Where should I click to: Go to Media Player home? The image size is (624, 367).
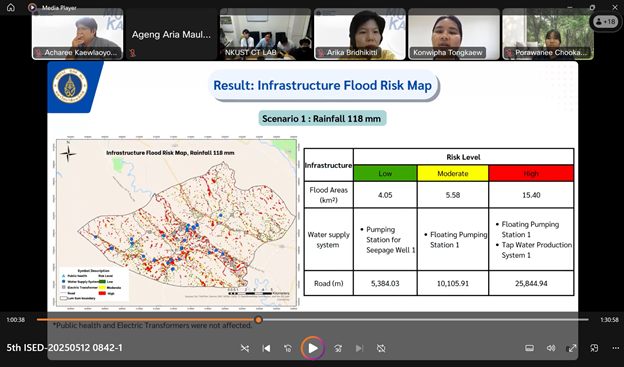[11, 8]
